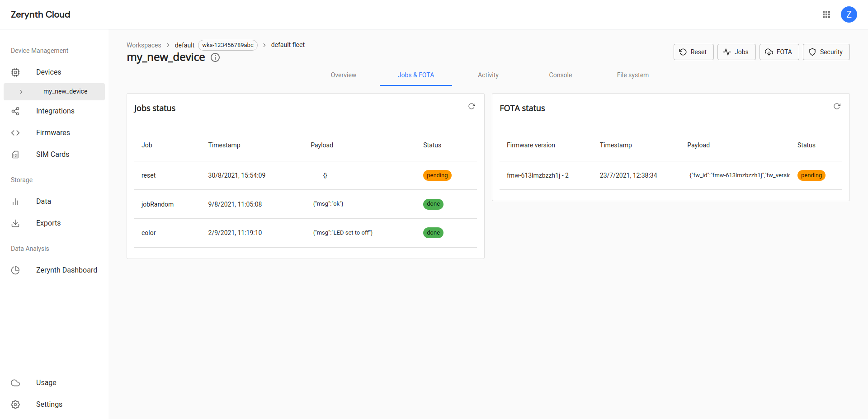Open the Console tab
The image size is (868, 419).
[561, 75]
